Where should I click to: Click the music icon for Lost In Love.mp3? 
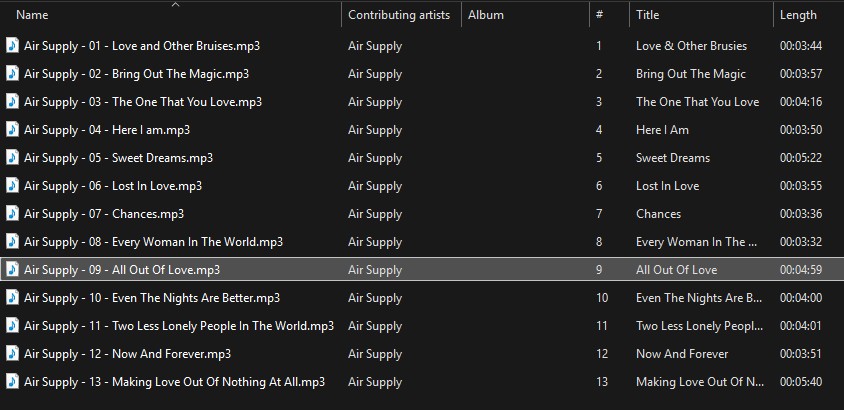12,185
